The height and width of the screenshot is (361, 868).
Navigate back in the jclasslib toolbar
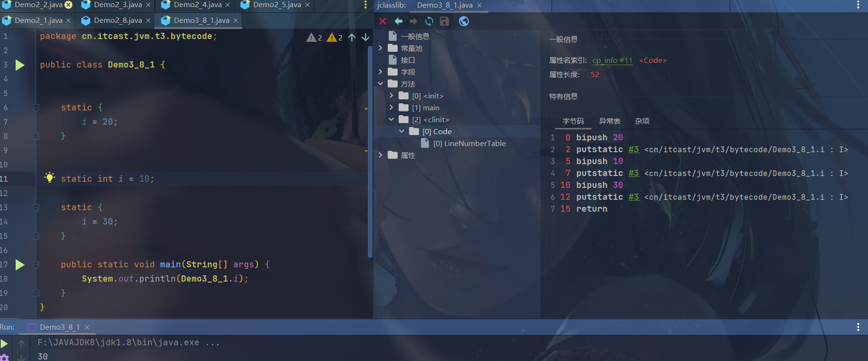(x=399, y=21)
